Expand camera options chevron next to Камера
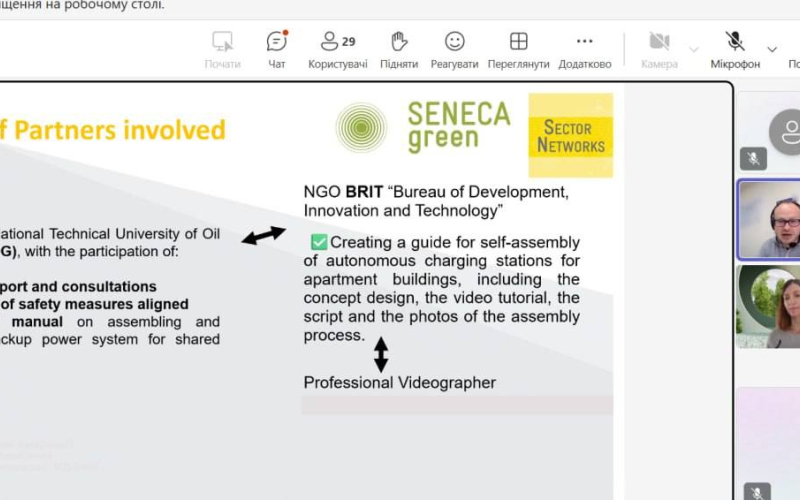The image size is (800, 500). tap(694, 49)
